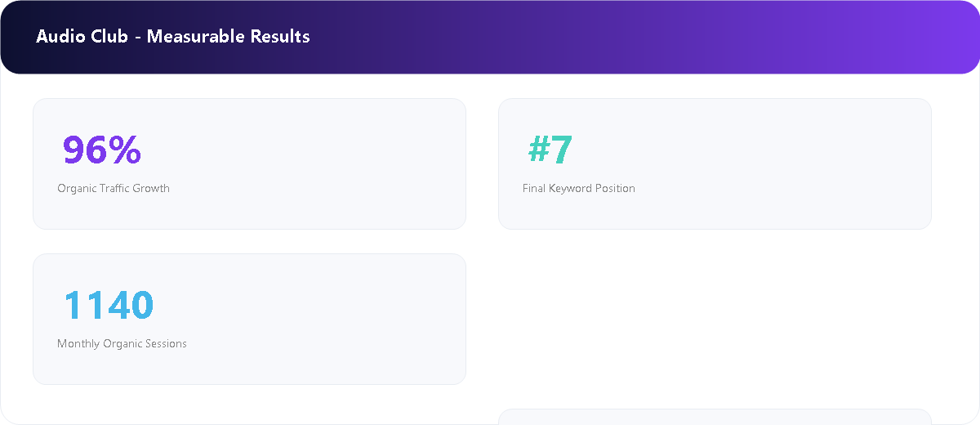
Task: Click the percent sign in the 96% figure
Action: click(124, 150)
